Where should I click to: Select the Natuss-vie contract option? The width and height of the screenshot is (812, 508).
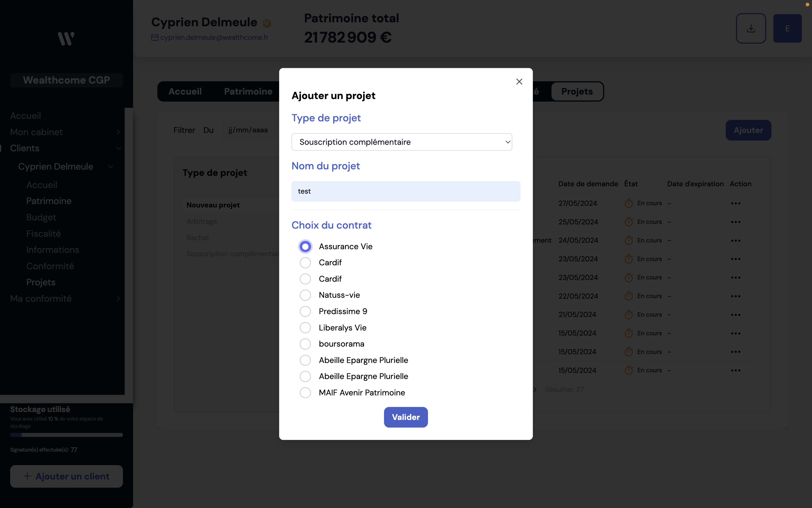pos(305,295)
